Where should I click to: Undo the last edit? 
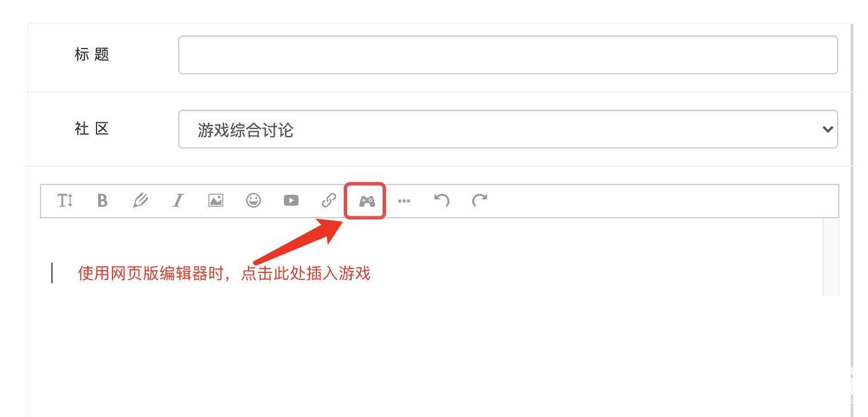point(441,200)
